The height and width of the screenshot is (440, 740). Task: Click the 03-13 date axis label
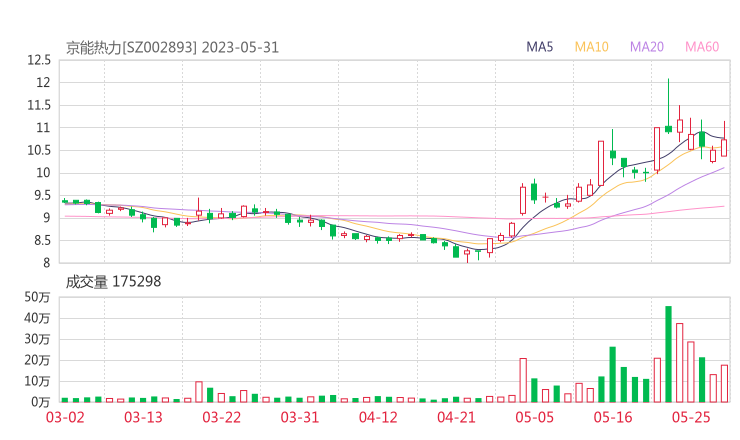click(x=143, y=417)
